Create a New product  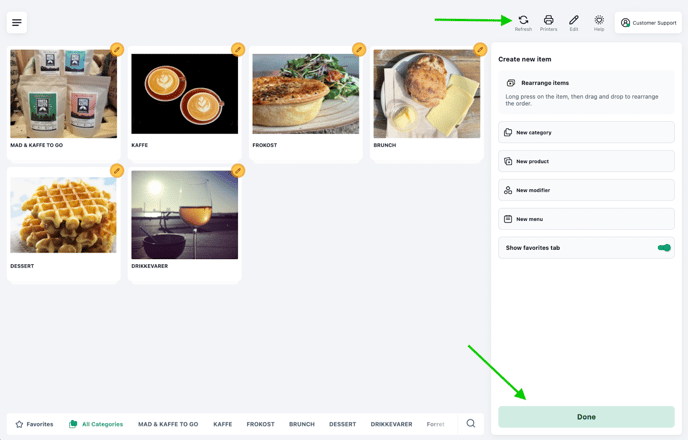click(586, 161)
